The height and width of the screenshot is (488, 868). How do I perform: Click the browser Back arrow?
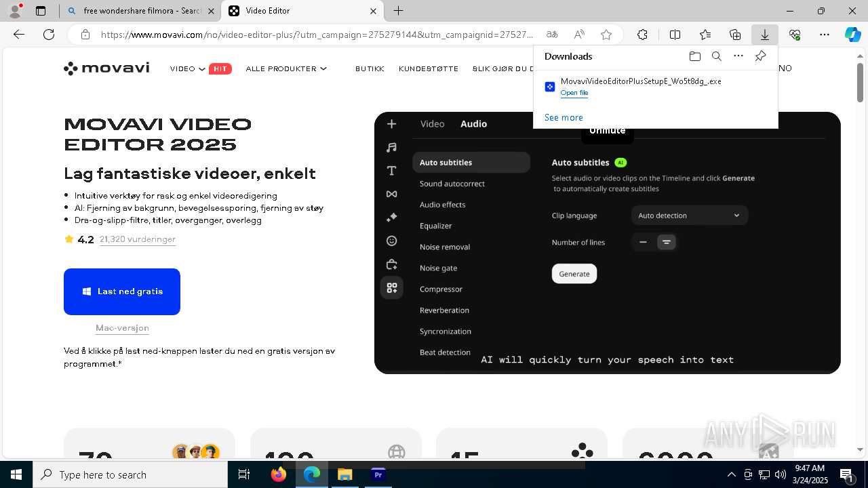point(19,35)
